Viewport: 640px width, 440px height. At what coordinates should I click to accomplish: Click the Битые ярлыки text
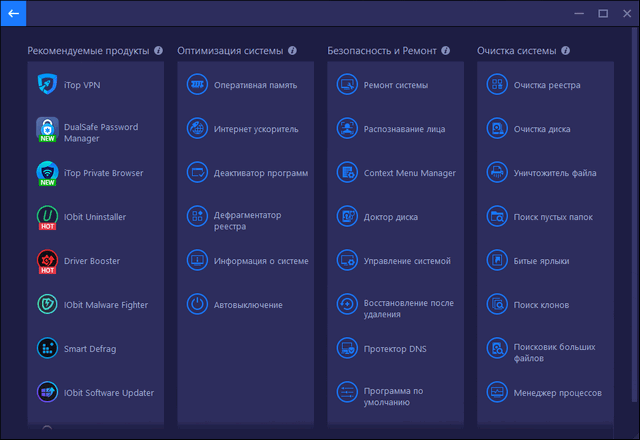pos(541,261)
